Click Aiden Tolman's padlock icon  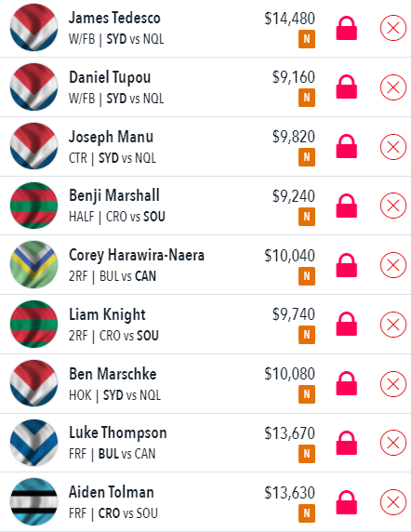[x=346, y=502]
